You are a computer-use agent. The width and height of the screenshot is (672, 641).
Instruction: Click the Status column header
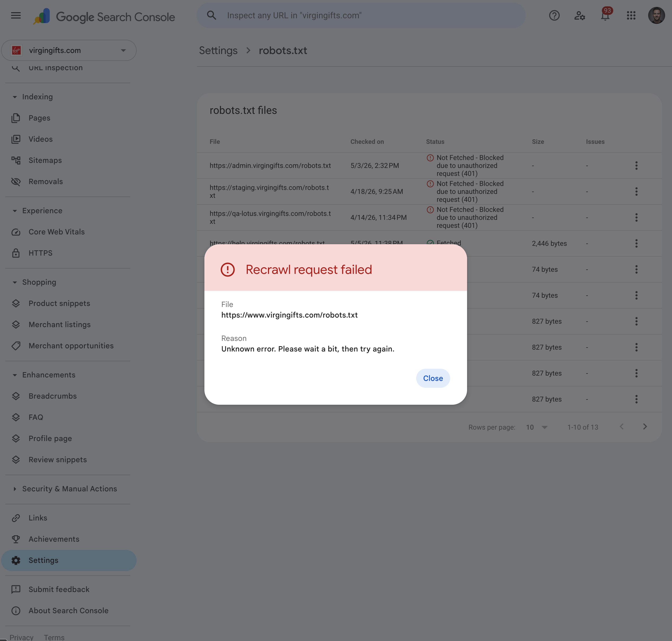point(435,142)
